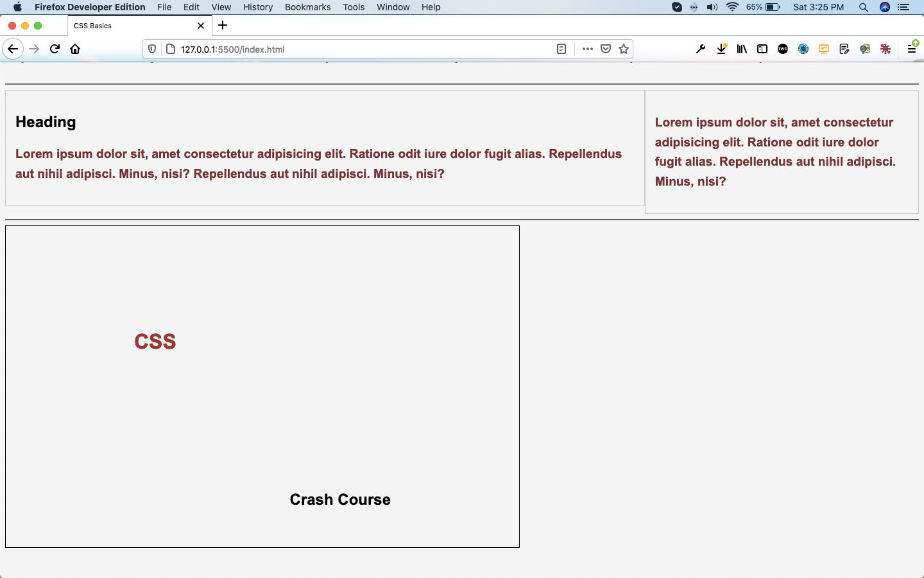Open the Window menu
The width and height of the screenshot is (924, 578).
[393, 7]
